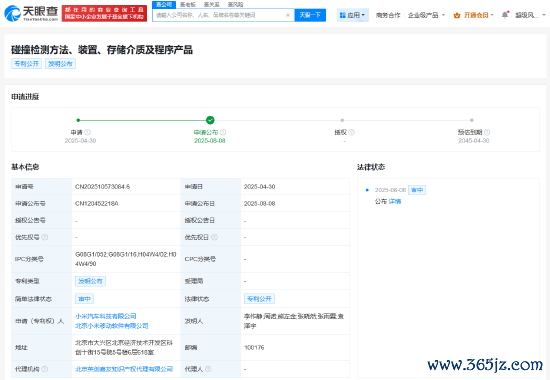Open the patent agency company link
This screenshot has width=550, height=380.
point(124,369)
